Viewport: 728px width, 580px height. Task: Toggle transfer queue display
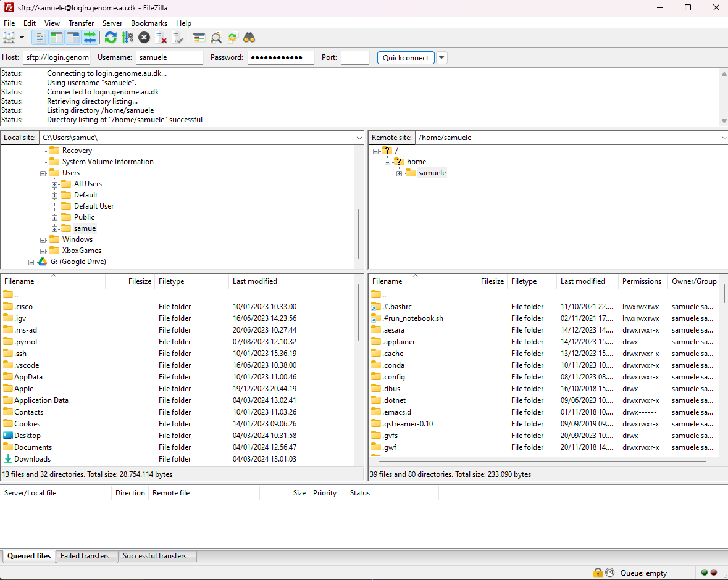90,38
